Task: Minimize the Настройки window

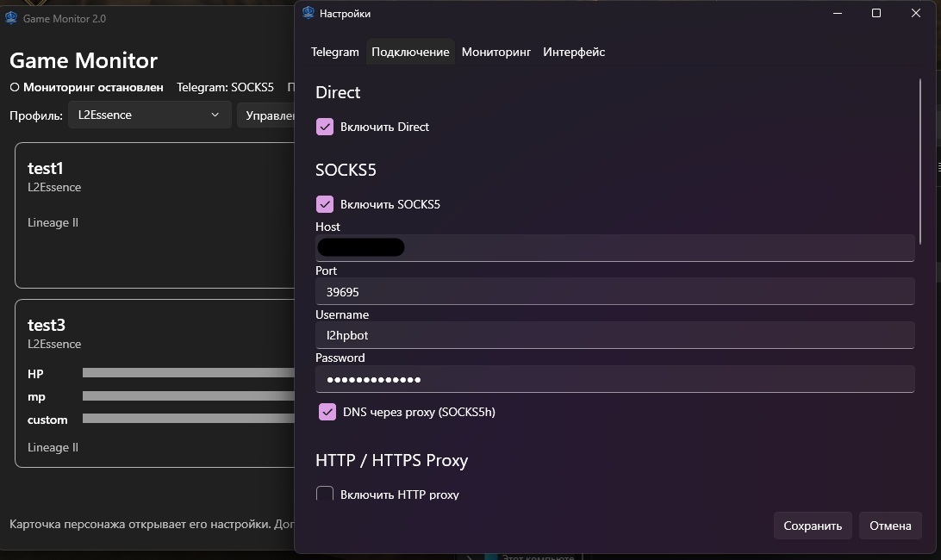Action: [838, 13]
